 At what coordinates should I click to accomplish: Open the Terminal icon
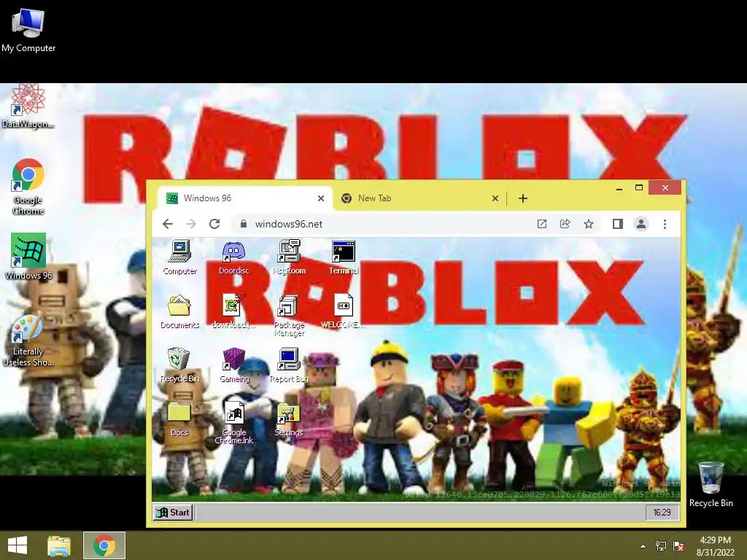[x=344, y=257]
